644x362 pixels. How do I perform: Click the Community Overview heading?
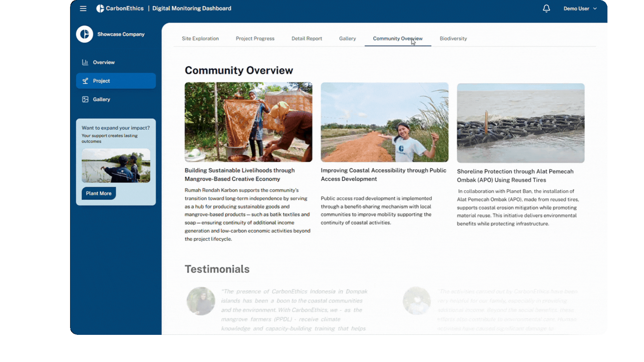[x=239, y=70]
